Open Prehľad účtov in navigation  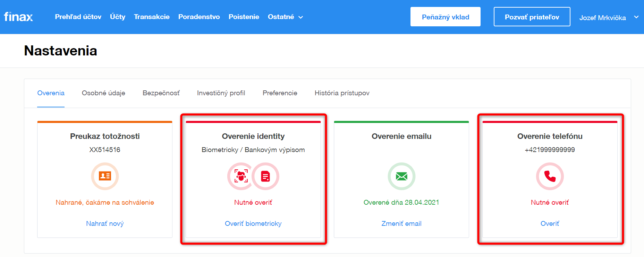pyautogui.click(x=78, y=17)
